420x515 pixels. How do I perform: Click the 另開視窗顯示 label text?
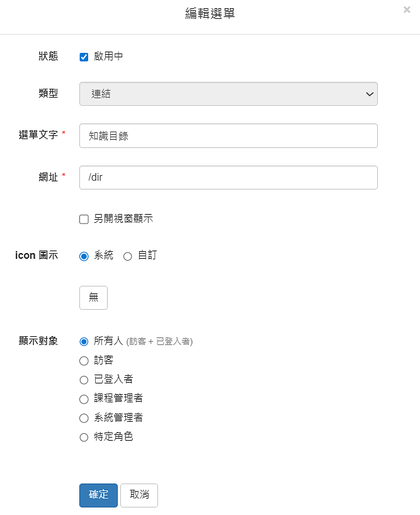coord(123,219)
